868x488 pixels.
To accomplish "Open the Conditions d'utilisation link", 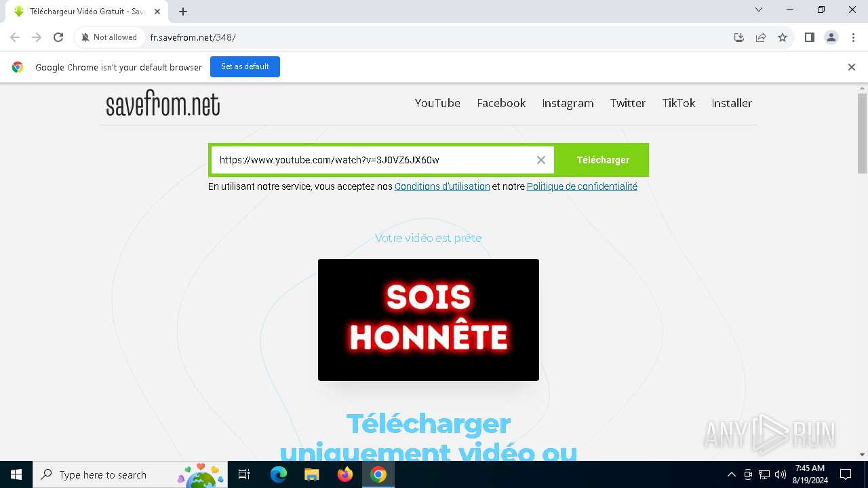I will tap(442, 186).
